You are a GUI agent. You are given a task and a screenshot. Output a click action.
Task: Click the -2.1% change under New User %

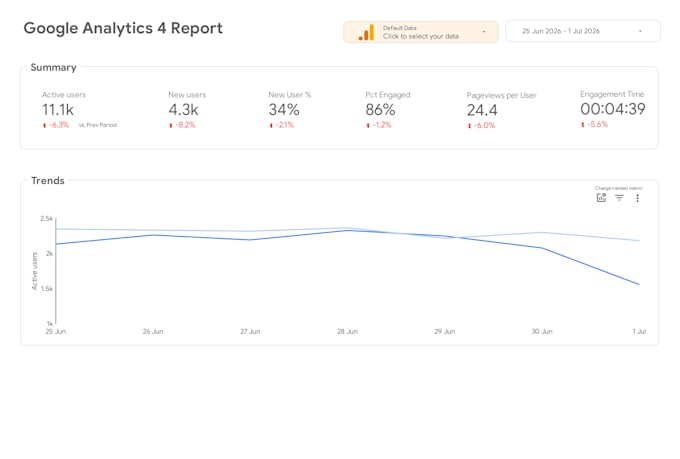[281, 125]
